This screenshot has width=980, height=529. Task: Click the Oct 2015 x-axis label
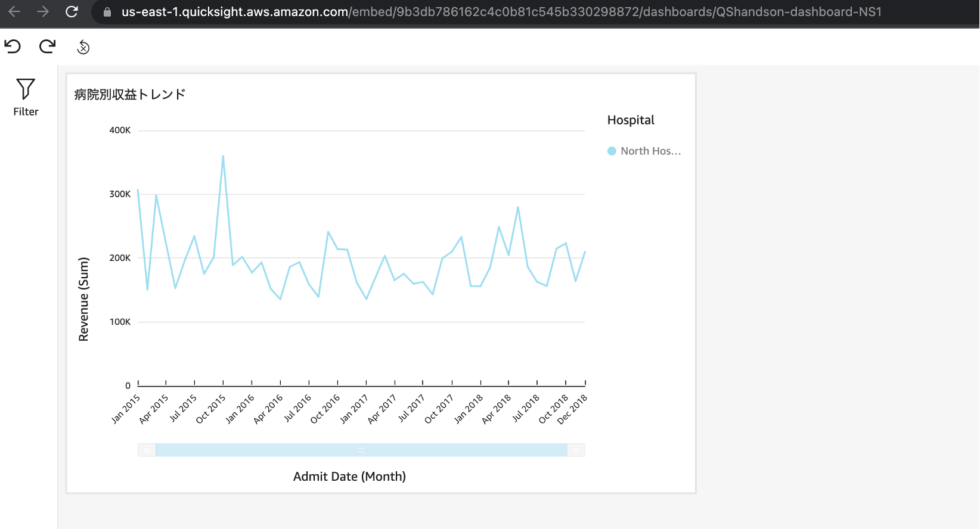[x=211, y=409]
